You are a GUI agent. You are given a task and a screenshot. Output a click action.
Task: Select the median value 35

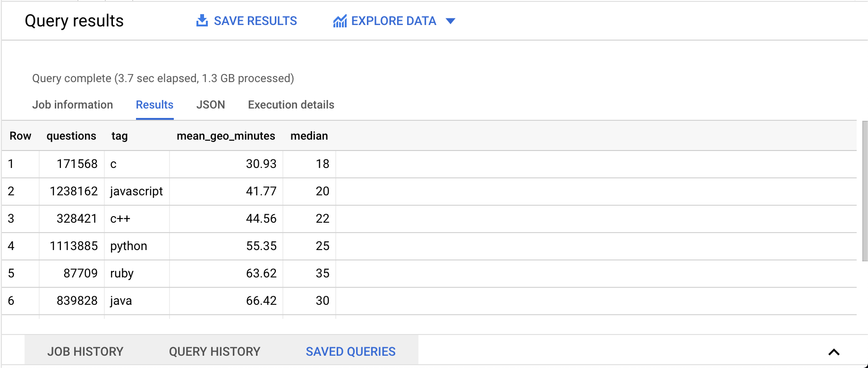click(309, 274)
